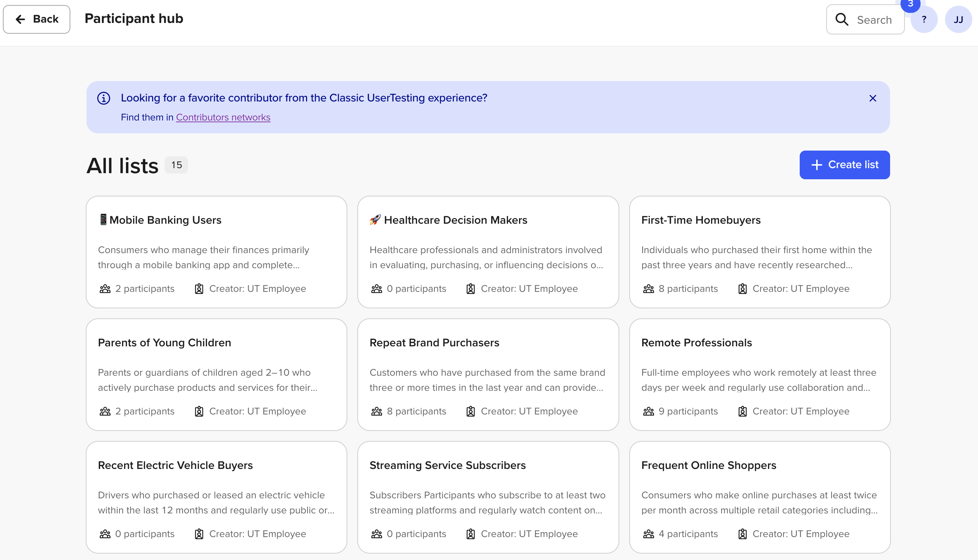Go back using the Back button

click(x=37, y=19)
